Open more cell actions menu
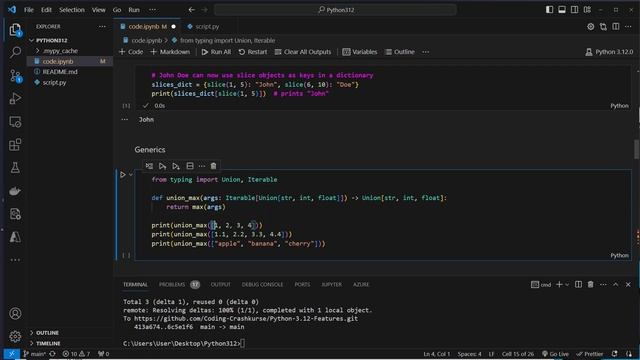This screenshot has height=360, width=640. 202,166
